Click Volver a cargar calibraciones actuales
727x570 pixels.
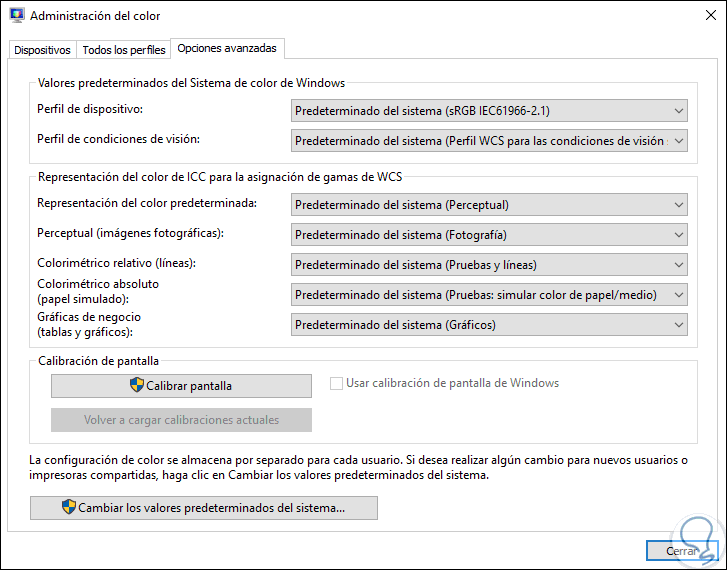coord(181,420)
